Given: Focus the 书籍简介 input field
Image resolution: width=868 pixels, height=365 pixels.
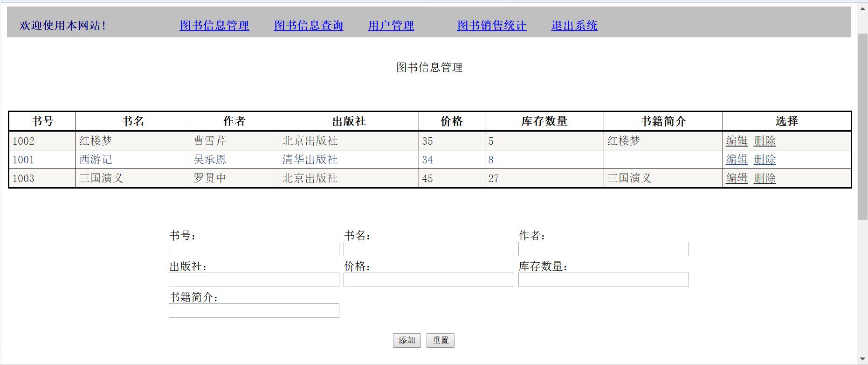Looking at the screenshot, I should point(254,310).
